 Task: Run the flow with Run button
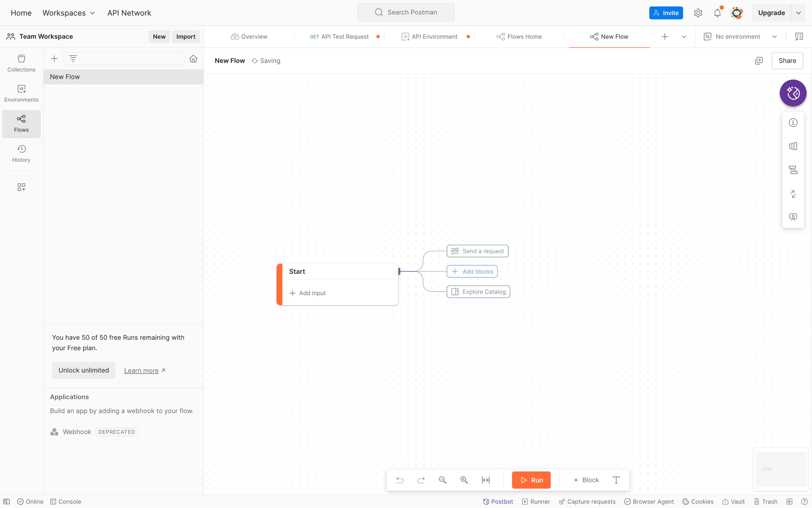click(531, 480)
